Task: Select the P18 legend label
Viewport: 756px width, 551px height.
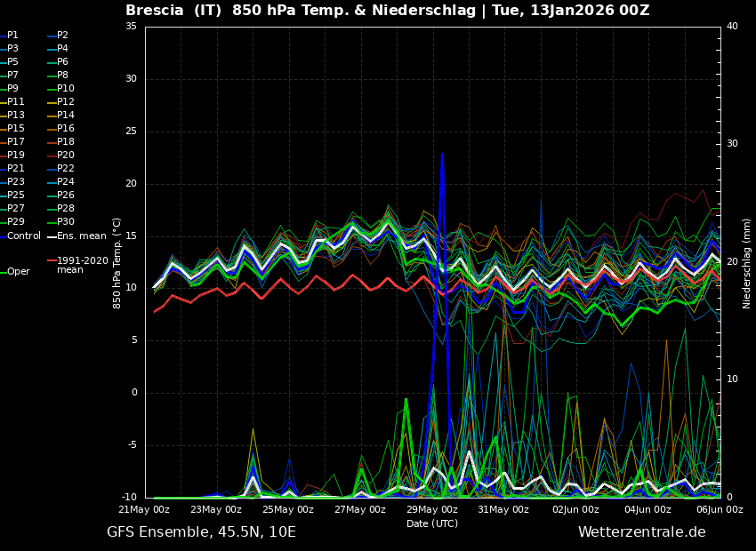Action: [66, 141]
